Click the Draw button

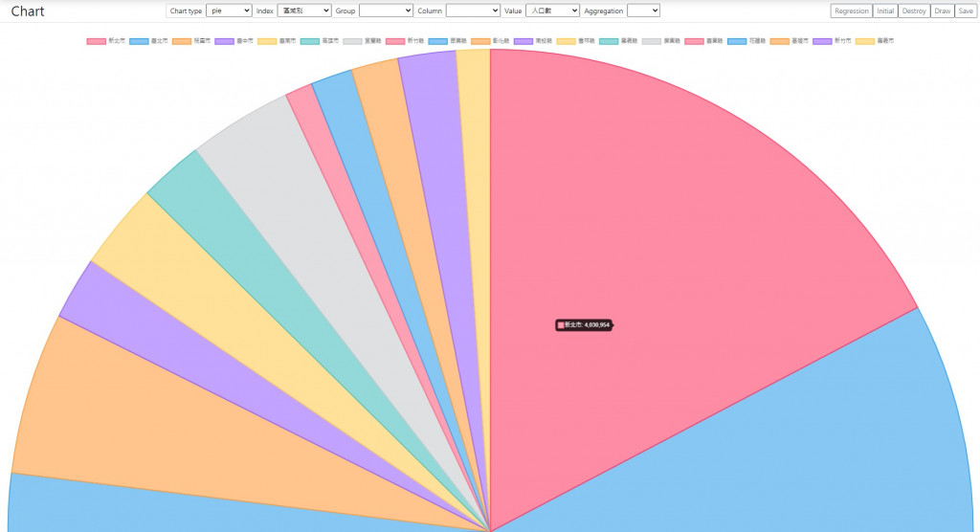click(x=942, y=11)
